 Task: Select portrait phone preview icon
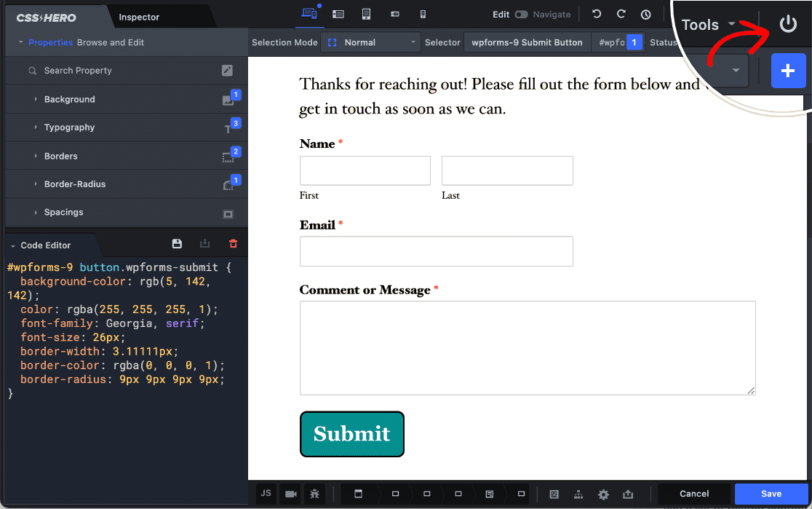(x=423, y=15)
